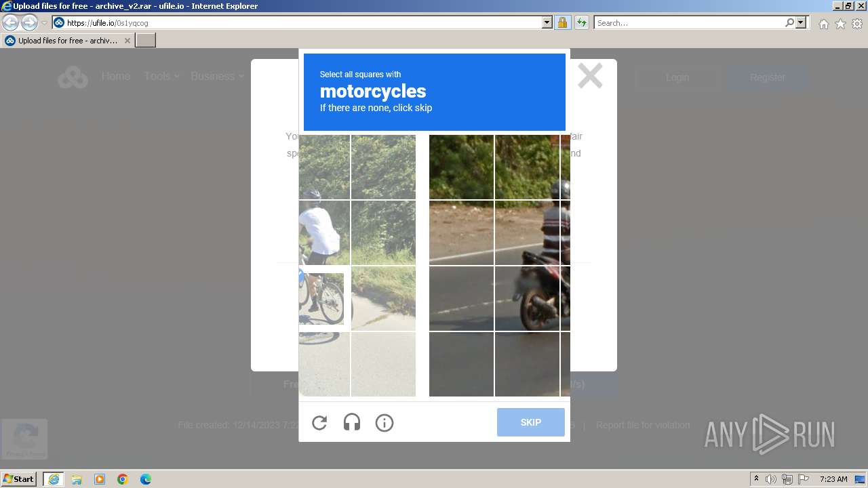Click the browser Forward arrow
This screenshot has width=868, height=488.
[x=29, y=23]
